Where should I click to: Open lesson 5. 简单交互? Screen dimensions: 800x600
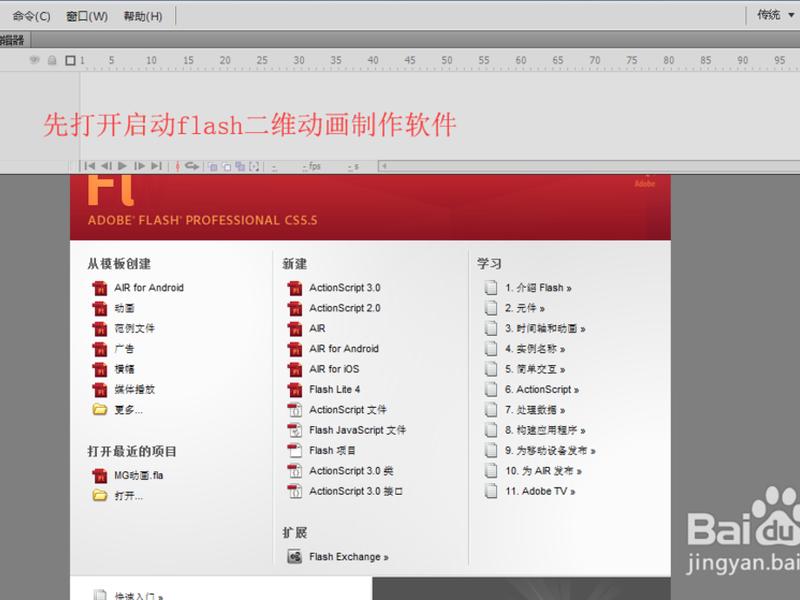point(535,369)
